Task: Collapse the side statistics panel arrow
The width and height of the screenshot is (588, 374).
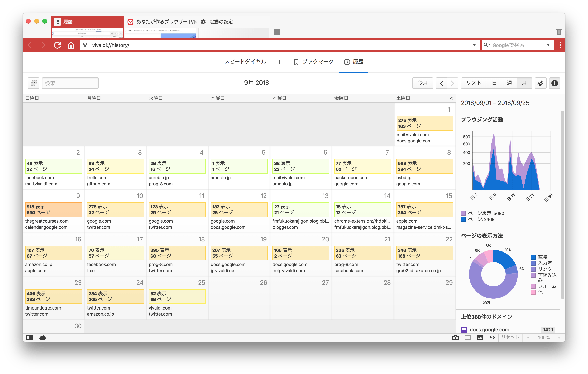Action: tap(451, 98)
